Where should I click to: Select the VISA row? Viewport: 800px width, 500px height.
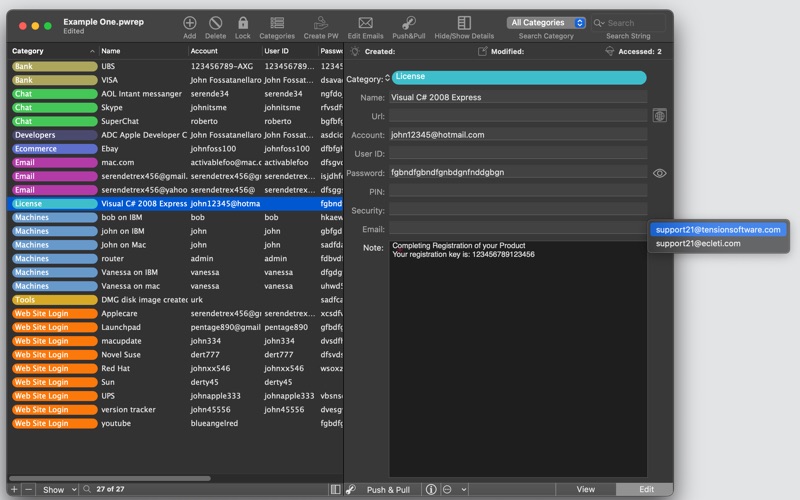point(175,80)
